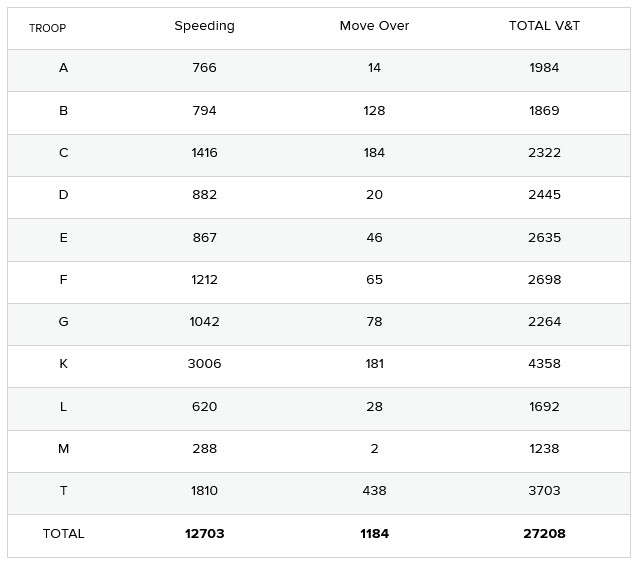This screenshot has height=564, width=636.
Task: Click Troop T total value 3703
Action: [544, 491]
